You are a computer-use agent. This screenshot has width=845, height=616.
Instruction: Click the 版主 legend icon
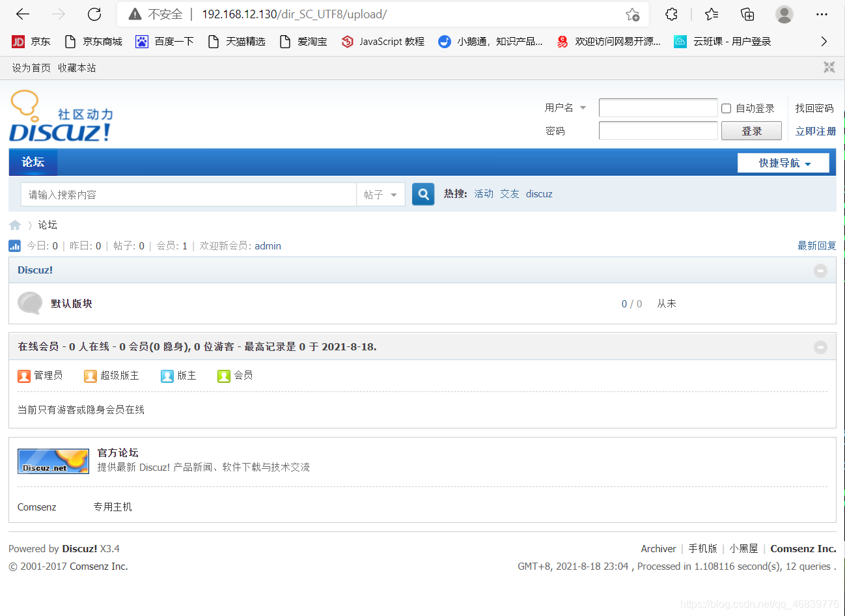tap(167, 376)
